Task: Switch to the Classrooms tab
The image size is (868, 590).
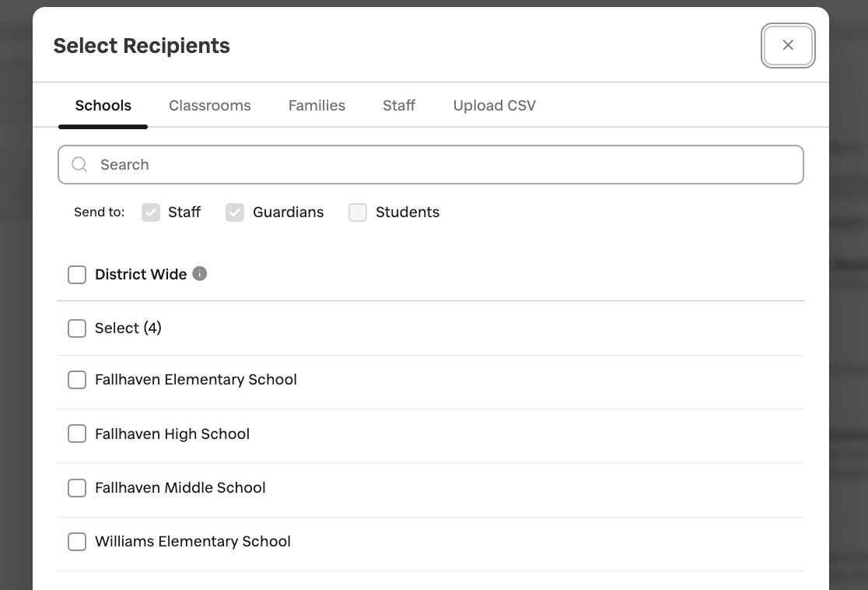Action: [209, 105]
